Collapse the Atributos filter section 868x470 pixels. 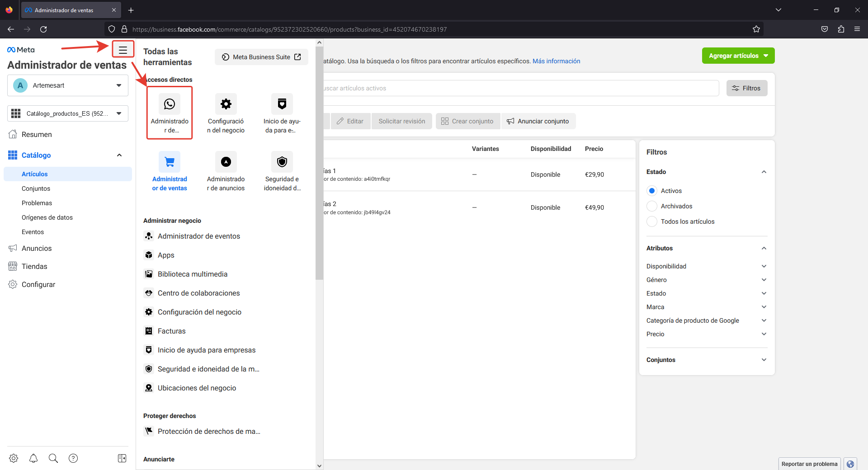click(764, 248)
